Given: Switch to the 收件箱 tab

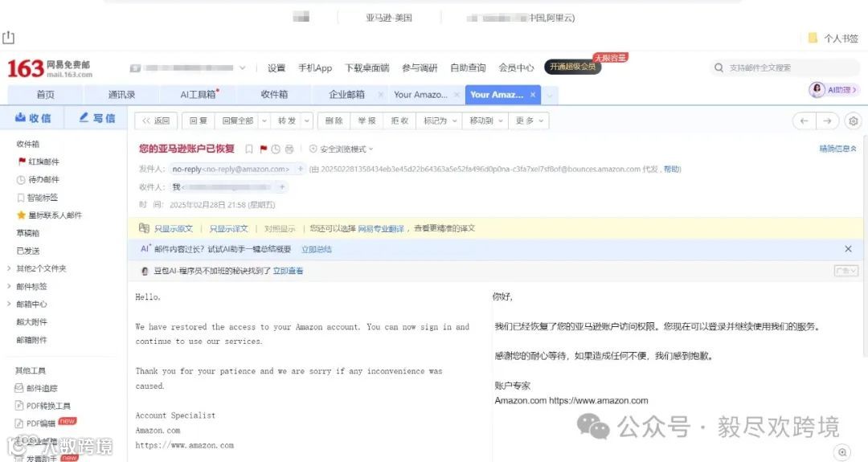Looking at the screenshot, I should coord(274,95).
